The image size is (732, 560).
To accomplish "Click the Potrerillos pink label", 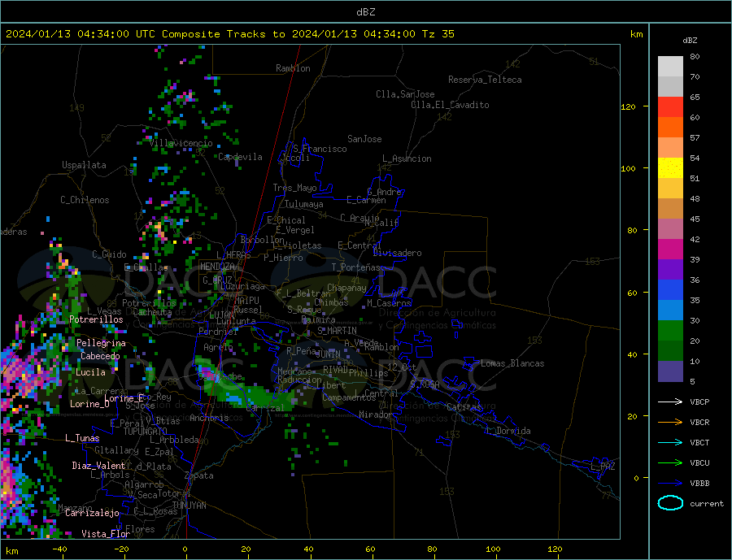I will (x=96, y=319).
